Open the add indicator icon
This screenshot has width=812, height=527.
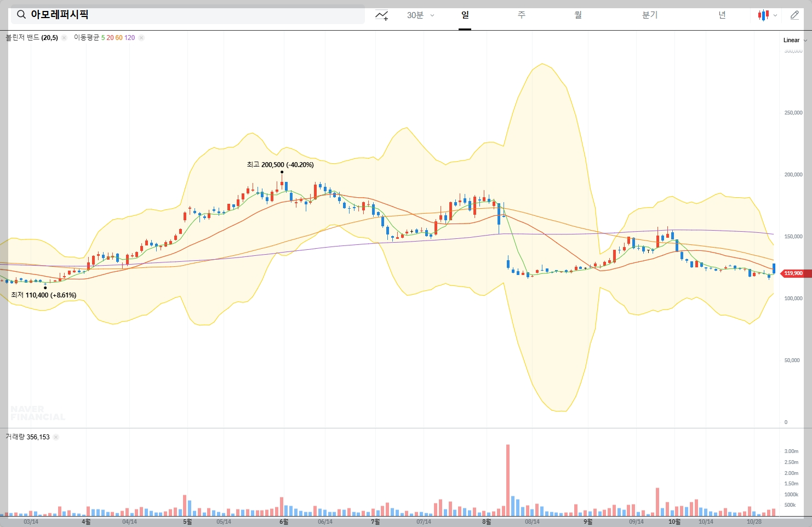382,15
